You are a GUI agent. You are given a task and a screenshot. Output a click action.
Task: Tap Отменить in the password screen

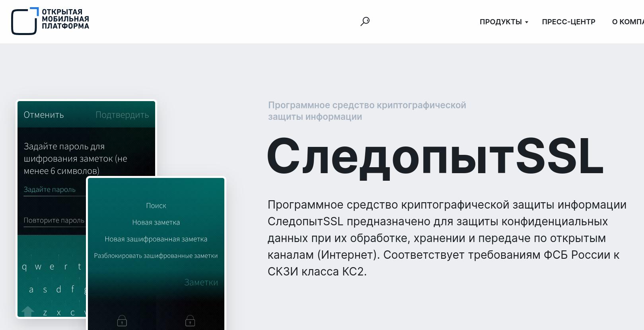coord(44,115)
